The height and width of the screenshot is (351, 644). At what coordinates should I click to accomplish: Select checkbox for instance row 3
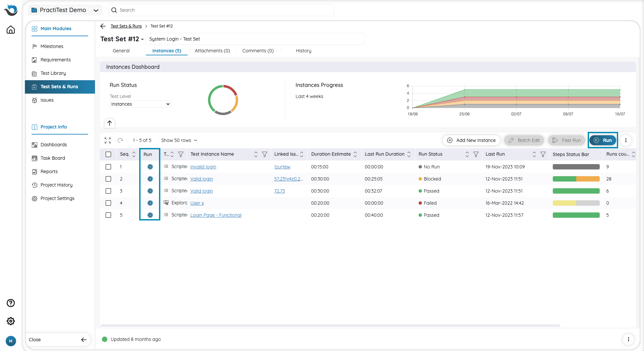click(x=108, y=191)
